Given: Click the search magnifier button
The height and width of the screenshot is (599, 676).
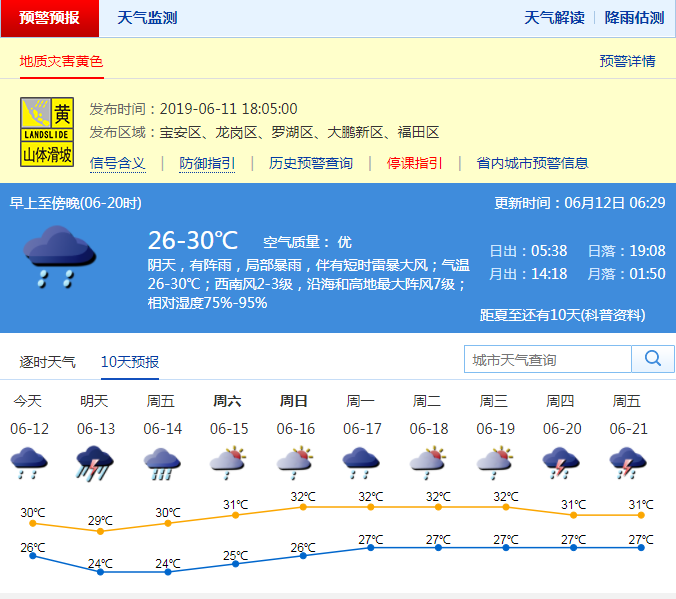Looking at the screenshot, I should point(653,359).
